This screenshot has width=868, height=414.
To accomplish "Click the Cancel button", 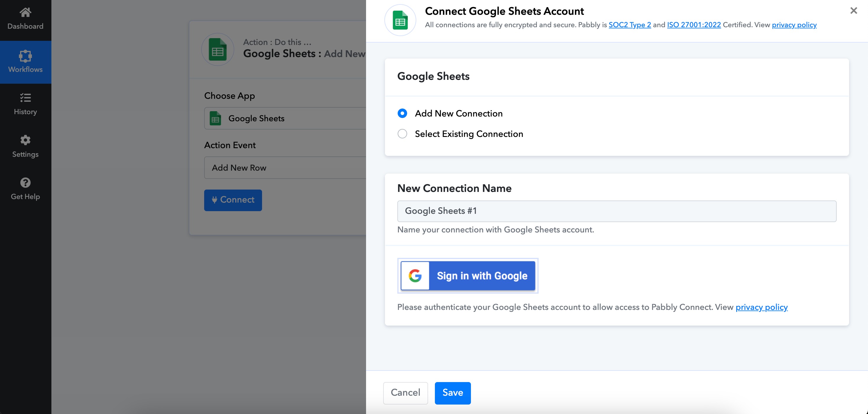I will (x=405, y=393).
